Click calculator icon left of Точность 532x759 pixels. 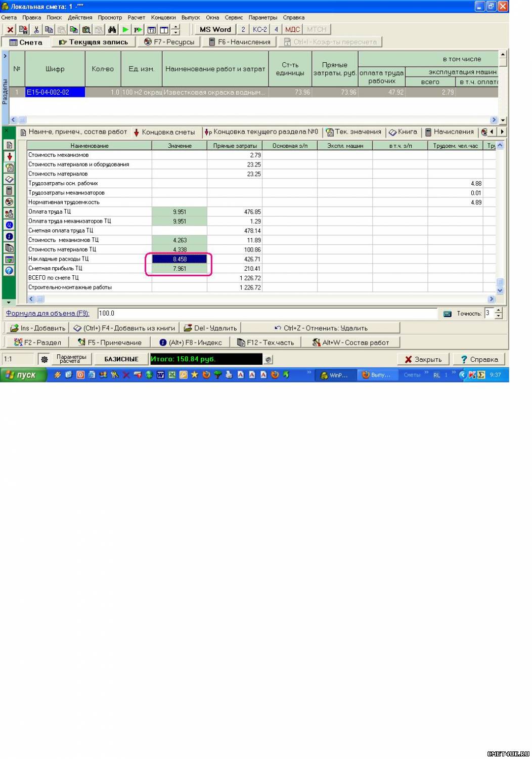[x=447, y=314]
